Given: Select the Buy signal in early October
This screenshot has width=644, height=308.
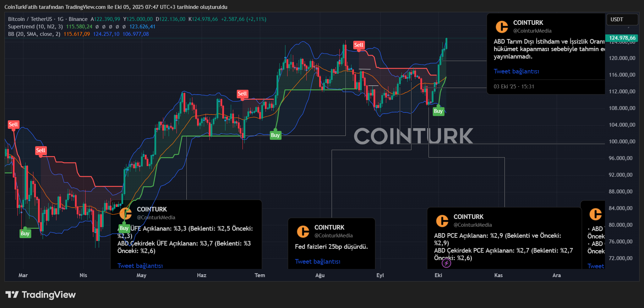Looking at the screenshot, I should click(x=438, y=111).
